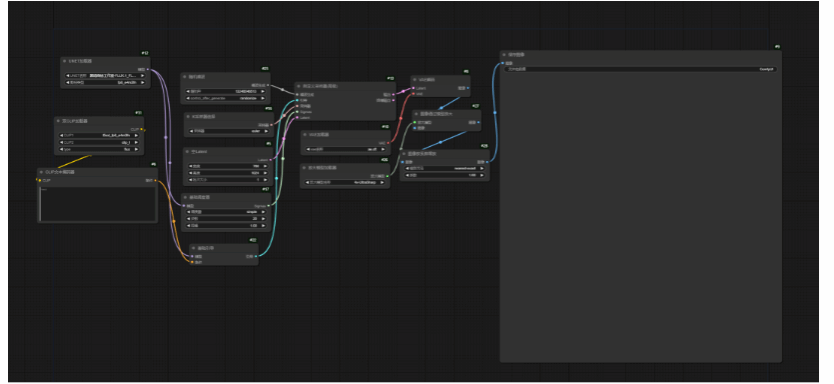Click the Save Image filename prefix field
Screen dimensions: 834x384
[x=640, y=69]
